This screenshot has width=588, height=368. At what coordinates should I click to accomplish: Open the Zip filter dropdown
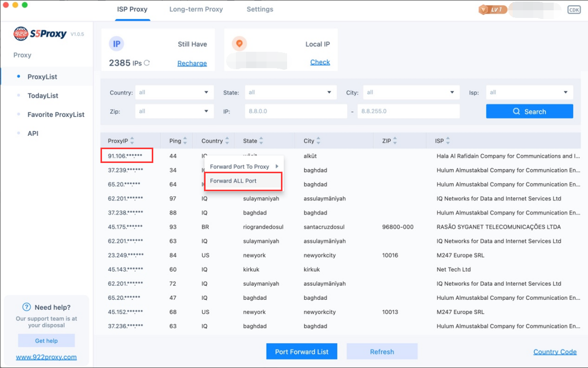(x=174, y=111)
